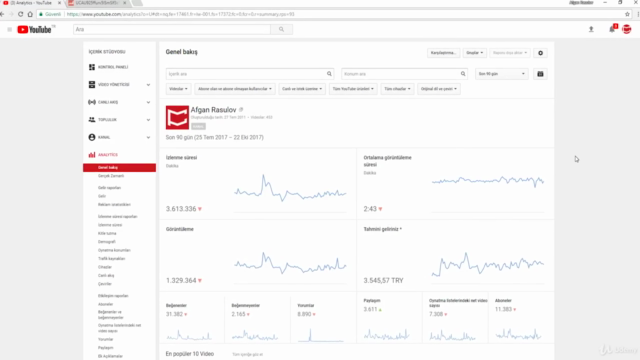Open Kitleyi tutma report
Viewport: 640px width, 360px height.
point(107,233)
